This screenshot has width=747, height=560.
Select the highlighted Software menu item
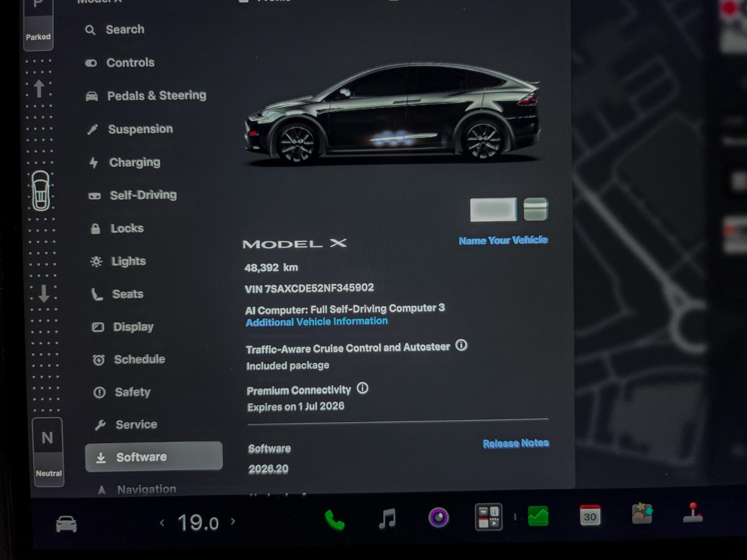click(154, 457)
